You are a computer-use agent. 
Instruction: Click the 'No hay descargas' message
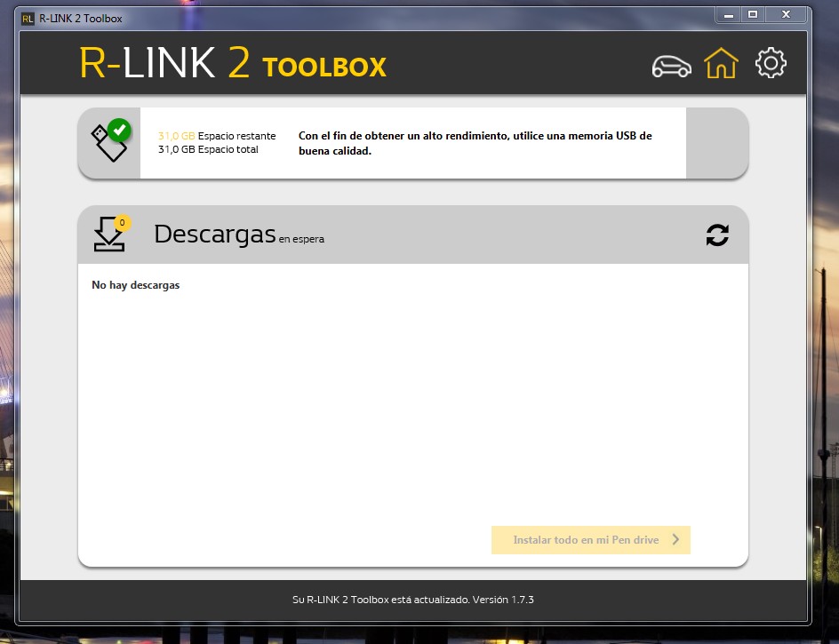tap(135, 285)
